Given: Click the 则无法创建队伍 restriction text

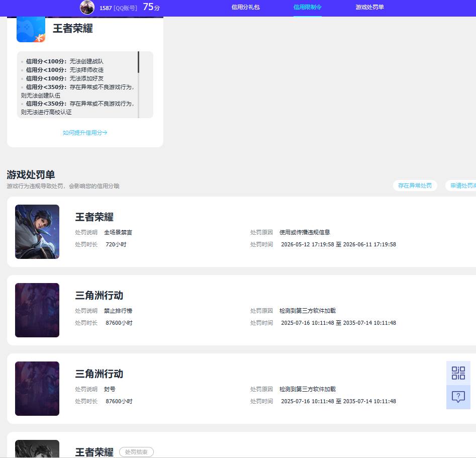Looking at the screenshot, I should [40, 96].
